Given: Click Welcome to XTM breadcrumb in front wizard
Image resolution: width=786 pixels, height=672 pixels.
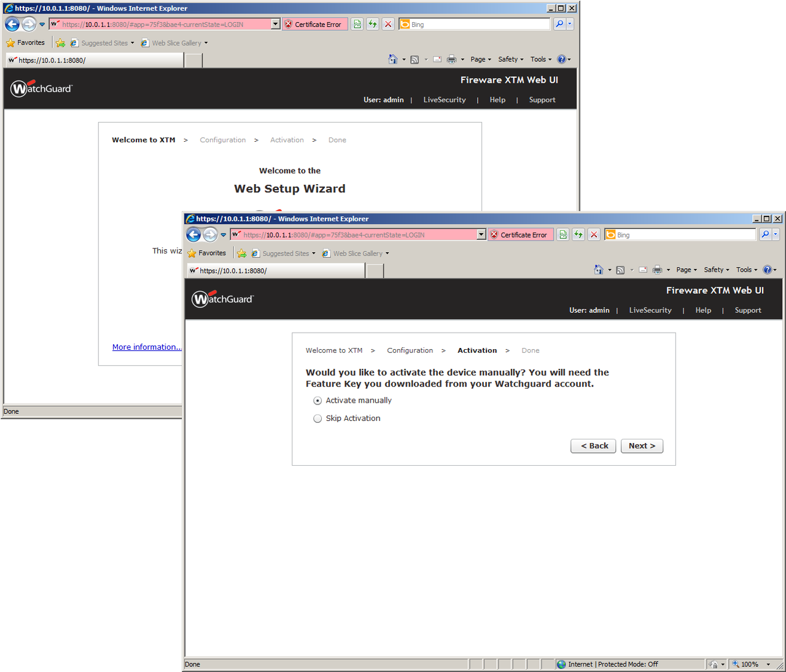Looking at the screenshot, I should (334, 351).
